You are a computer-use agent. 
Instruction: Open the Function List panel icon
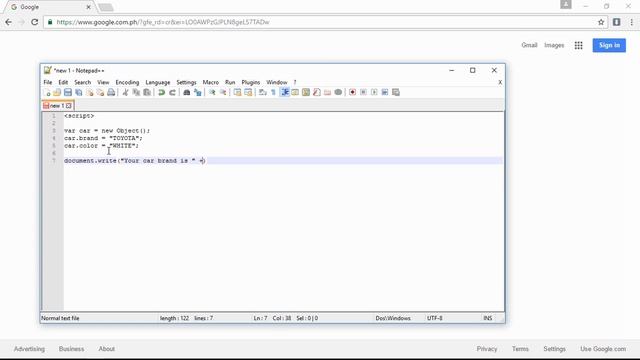click(x=317, y=93)
